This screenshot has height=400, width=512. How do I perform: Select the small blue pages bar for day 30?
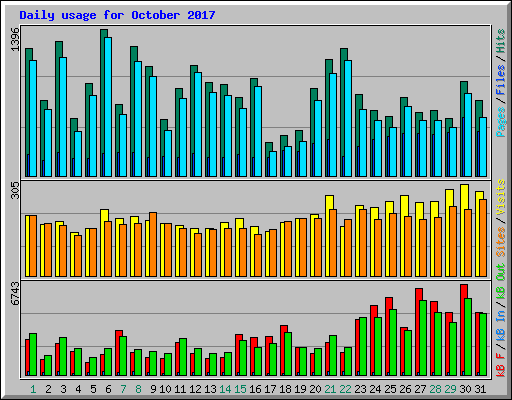pyautogui.click(x=463, y=147)
